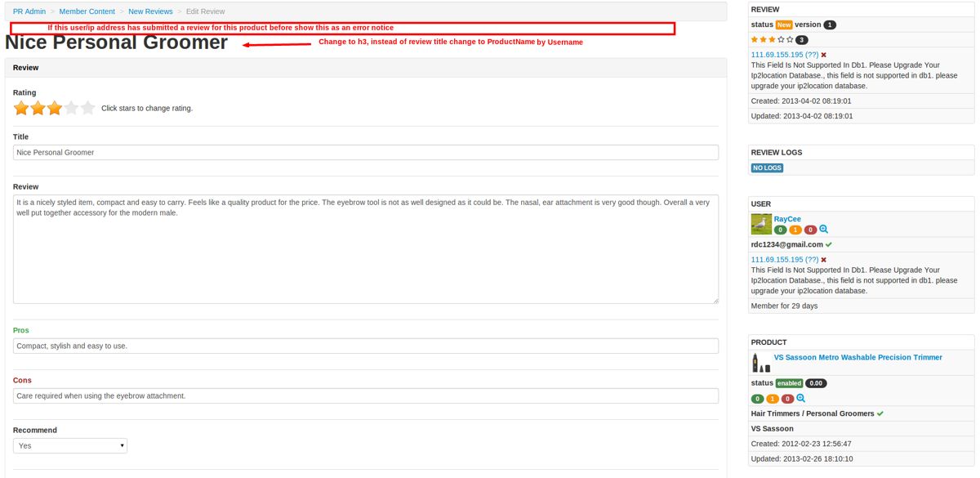The height and width of the screenshot is (478, 980).
Task: Click into the Title field with Nice Personal Groomer
Action: coord(366,152)
